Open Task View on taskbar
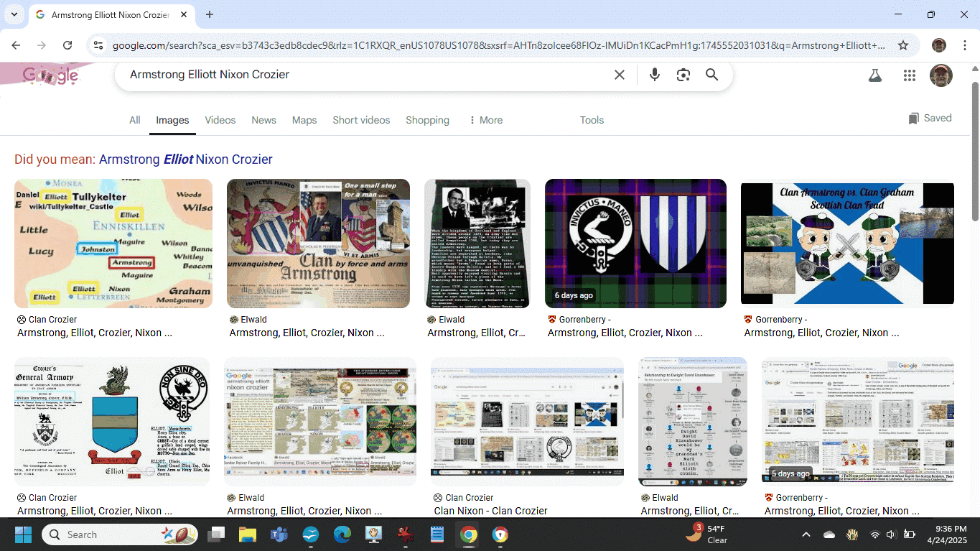Screen dimensions: 980x551 click(x=215, y=534)
